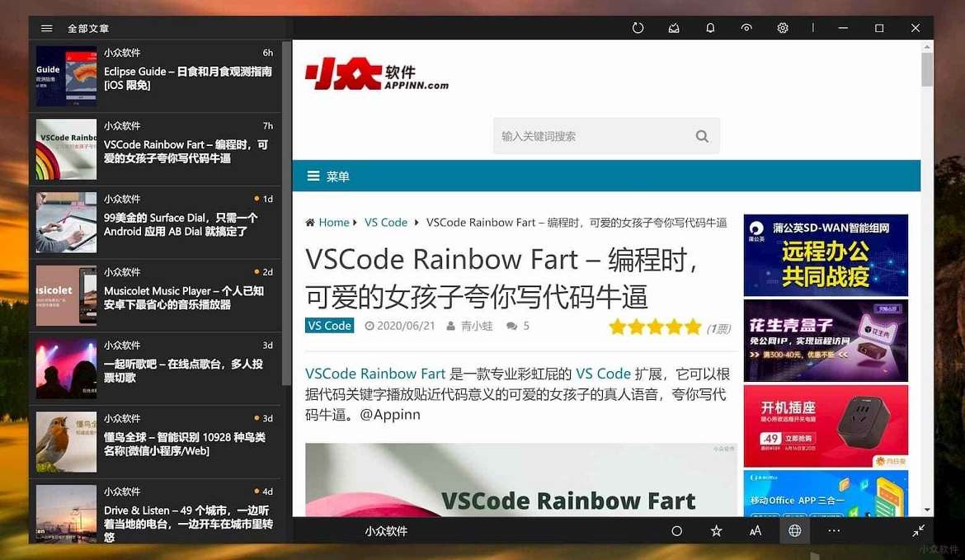Screen dimensions: 965x560
Task: Click the page scroll up arrow
Action: pyautogui.click(x=927, y=47)
